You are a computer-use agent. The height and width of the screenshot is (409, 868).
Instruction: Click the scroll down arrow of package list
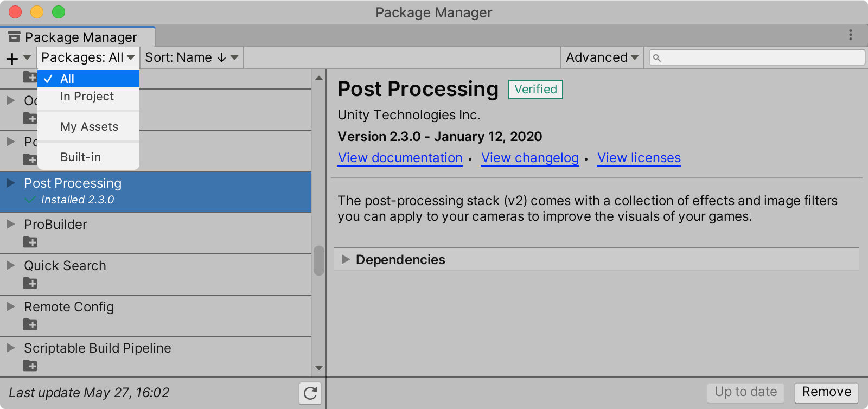click(319, 368)
